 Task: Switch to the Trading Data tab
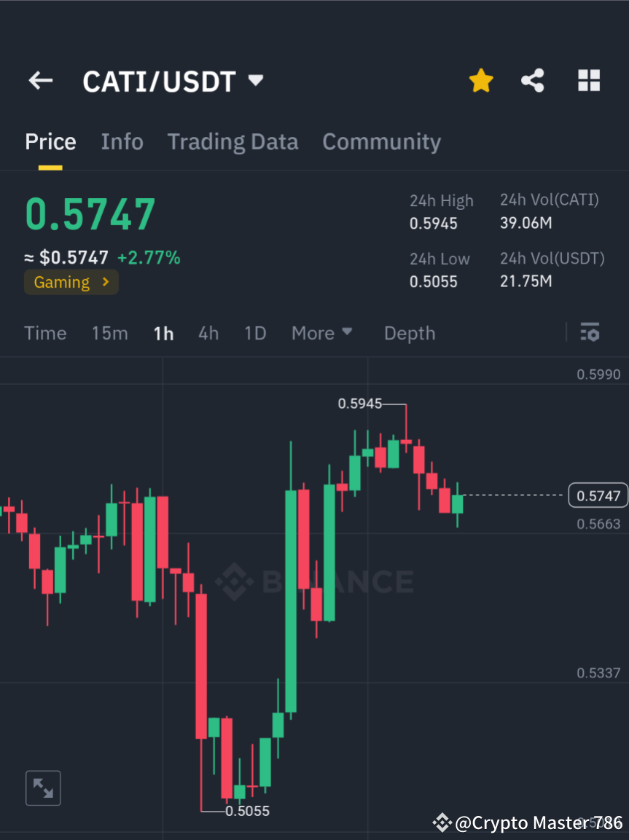[x=233, y=142]
